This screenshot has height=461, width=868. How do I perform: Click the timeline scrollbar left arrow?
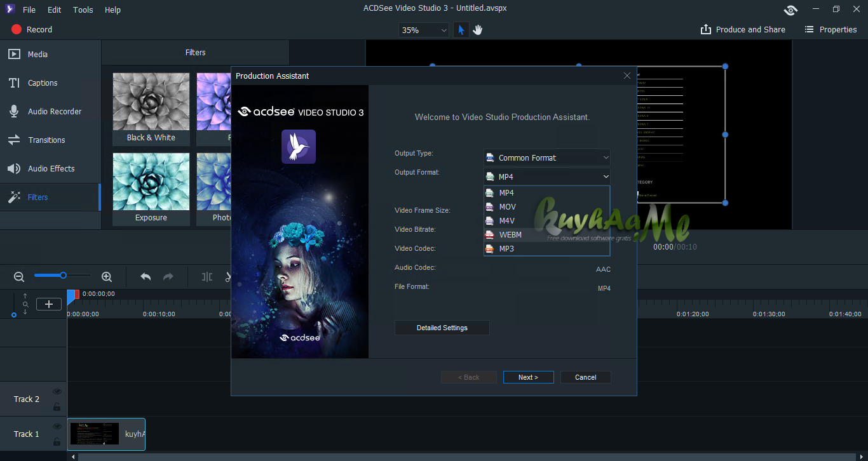click(x=73, y=457)
